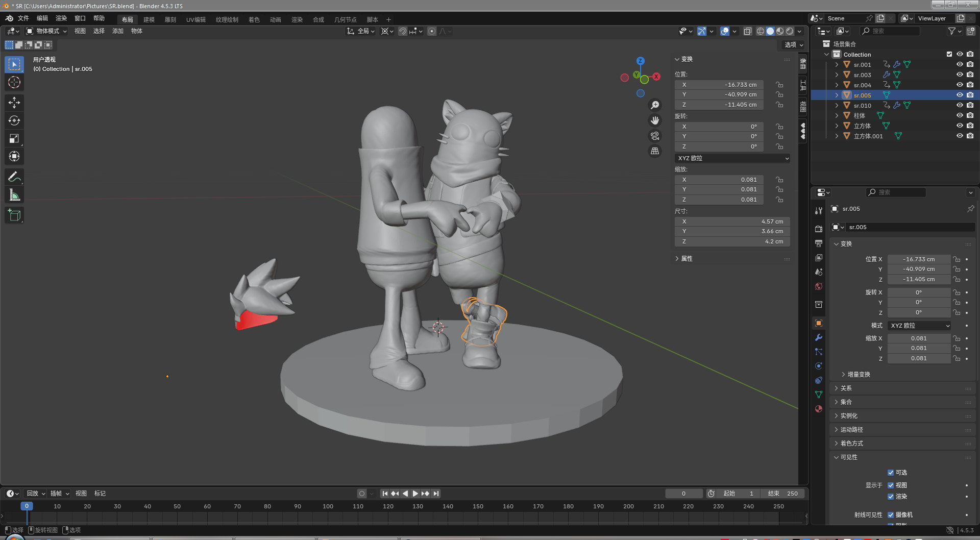Activate the 3D Cursor tool
This screenshot has height=540, width=980.
14,82
